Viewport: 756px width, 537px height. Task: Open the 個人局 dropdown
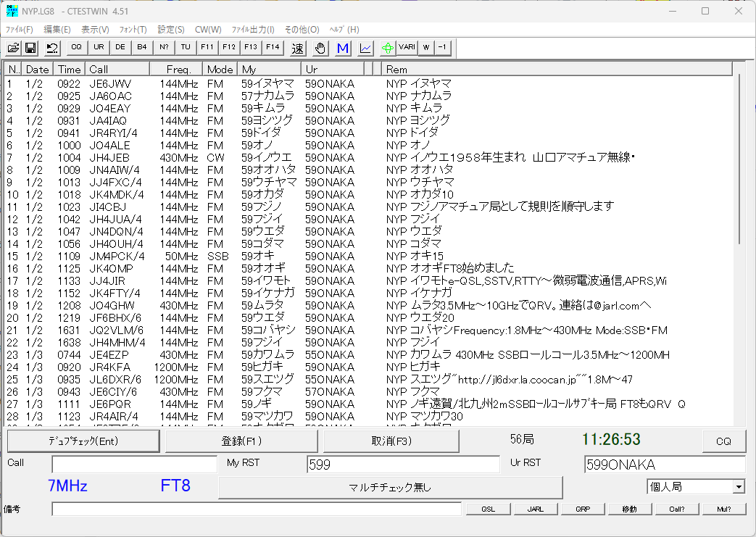point(696,487)
